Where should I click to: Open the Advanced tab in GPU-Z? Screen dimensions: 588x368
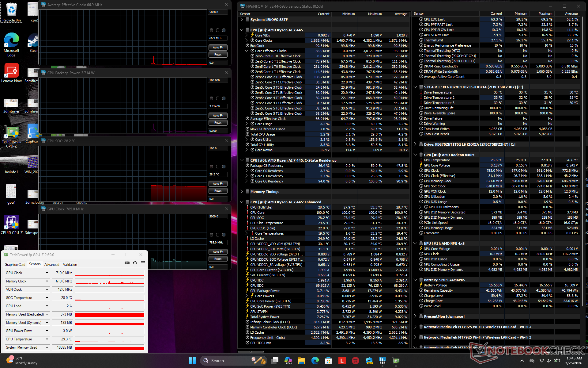pos(52,264)
